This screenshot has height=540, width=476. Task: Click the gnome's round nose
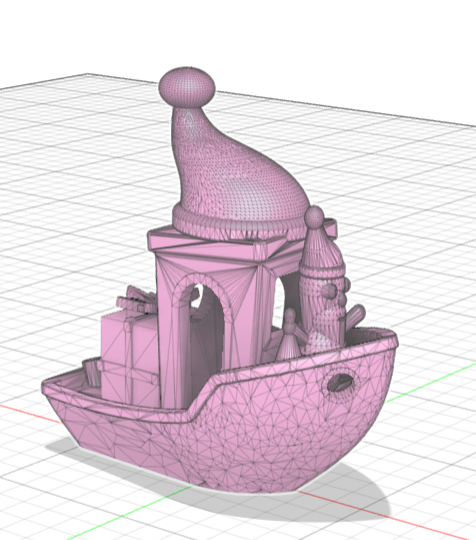tap(330, 291)
